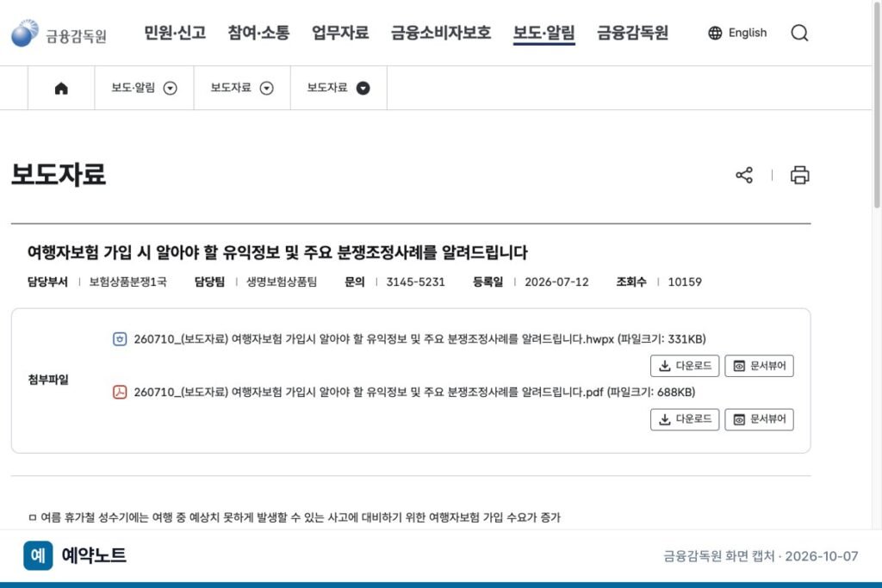882x588 pixels.
Task: Click the inquiry number 3145-5231
Action: [415, 282]
